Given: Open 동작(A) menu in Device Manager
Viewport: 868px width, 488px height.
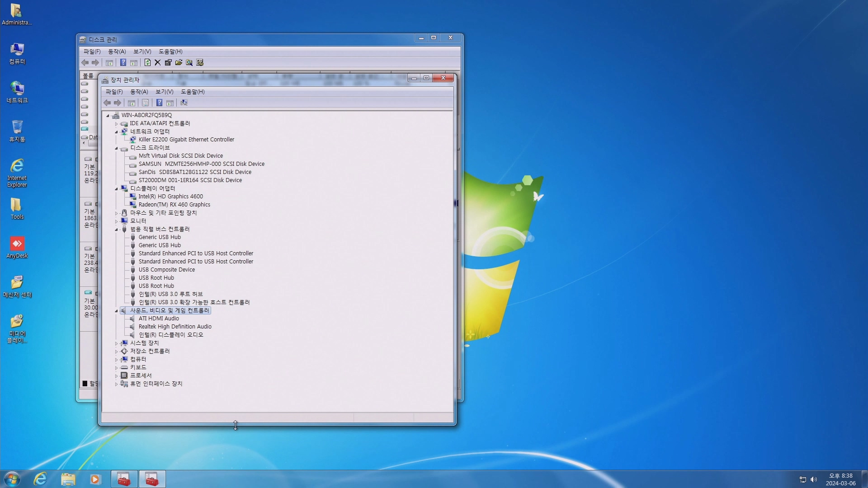Looking at the screenshot, I should pos(139,92).
